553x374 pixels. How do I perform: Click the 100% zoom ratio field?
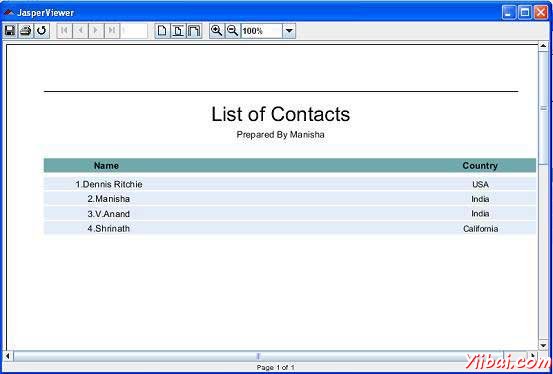click(x=262, y=31)
